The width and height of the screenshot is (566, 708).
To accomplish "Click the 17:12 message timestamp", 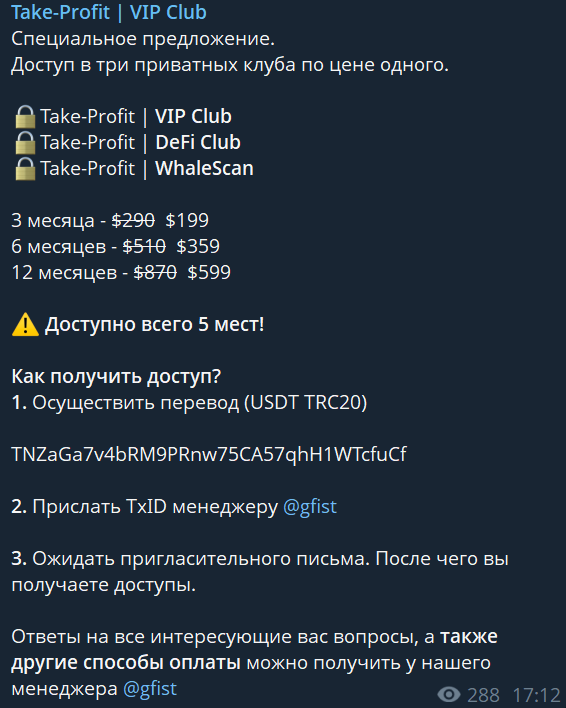I will pyautogui.click(x=536, y=695).
